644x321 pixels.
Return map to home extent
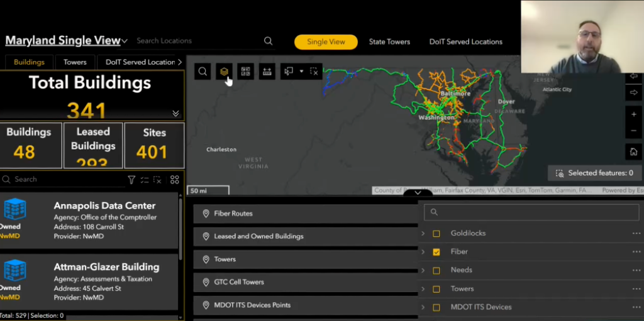coord(634,152)
